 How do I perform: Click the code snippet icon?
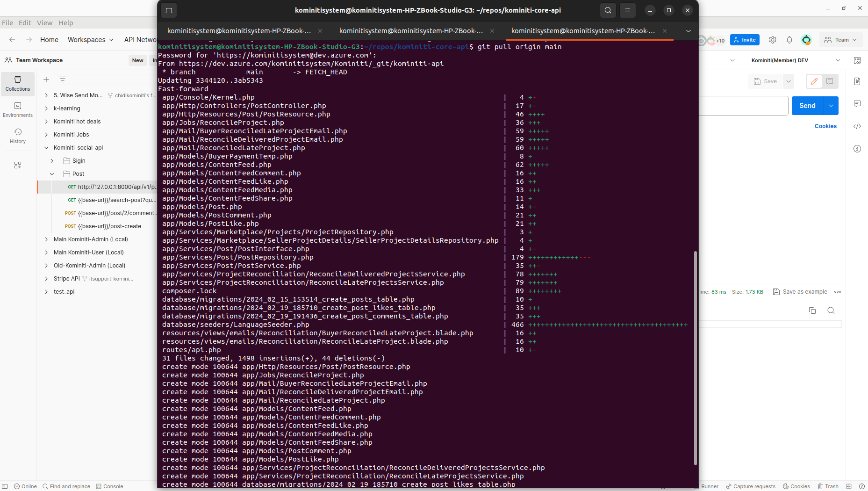pyautogui.click(x=857, y=126)
